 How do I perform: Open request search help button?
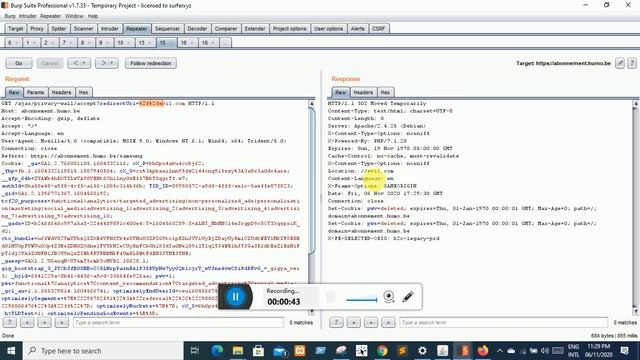[10, 322]
